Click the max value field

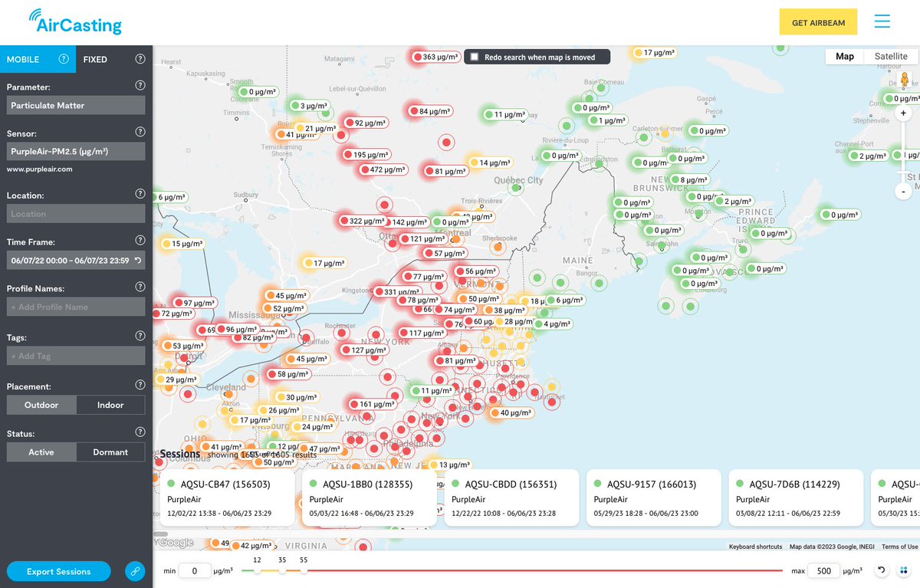pos(824,571)
